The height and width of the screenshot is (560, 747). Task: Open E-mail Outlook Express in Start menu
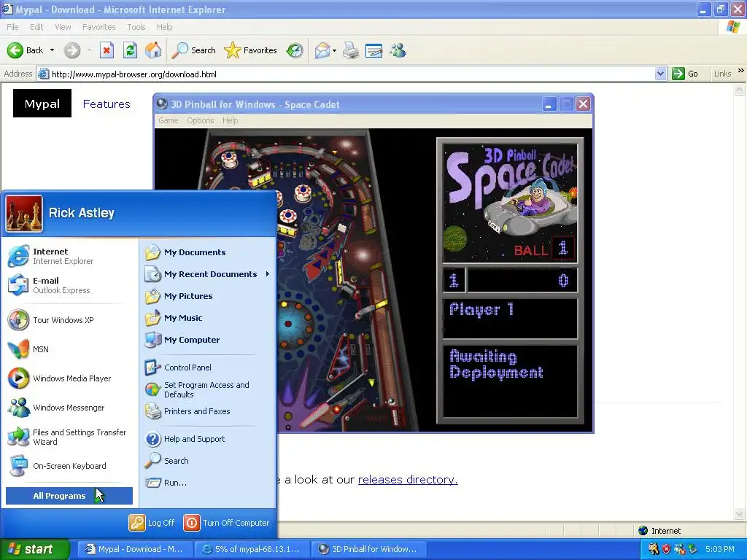click(69, 285)
